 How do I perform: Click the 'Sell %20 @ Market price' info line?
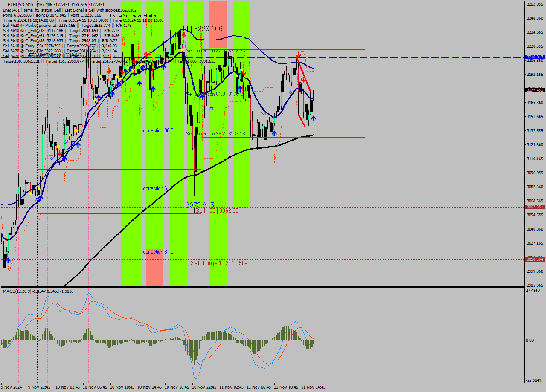pos(67,25)
